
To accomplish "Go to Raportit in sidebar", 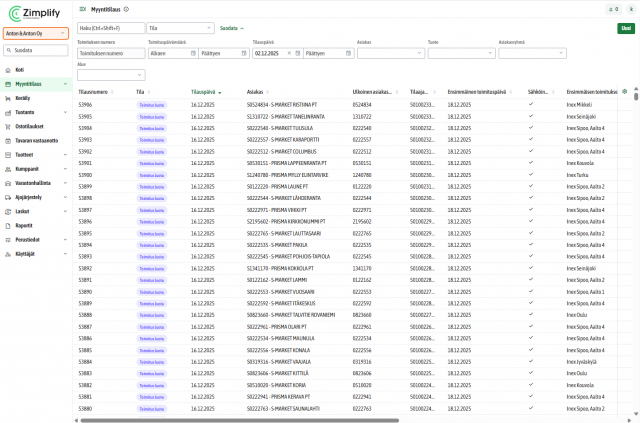I will pyautogui.click(x=25, y=226).
